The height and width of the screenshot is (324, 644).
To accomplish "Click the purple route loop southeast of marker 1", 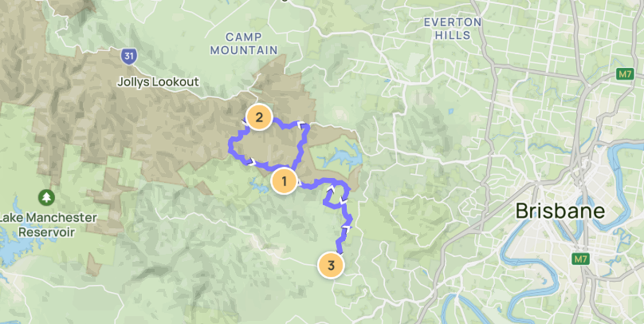I will (x=336, y=196).
